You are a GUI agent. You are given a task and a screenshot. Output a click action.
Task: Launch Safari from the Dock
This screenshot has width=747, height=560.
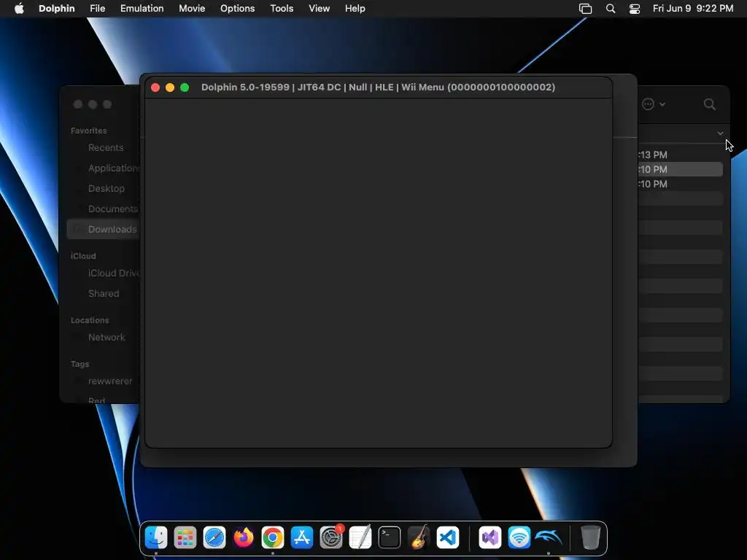214,537
